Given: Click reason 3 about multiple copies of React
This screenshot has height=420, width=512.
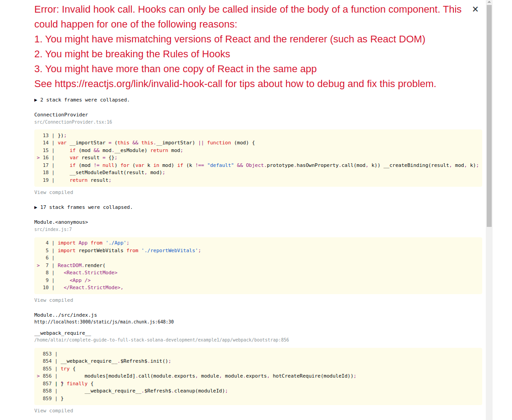Looking at the screenshot, I should (x=175, y=69).
